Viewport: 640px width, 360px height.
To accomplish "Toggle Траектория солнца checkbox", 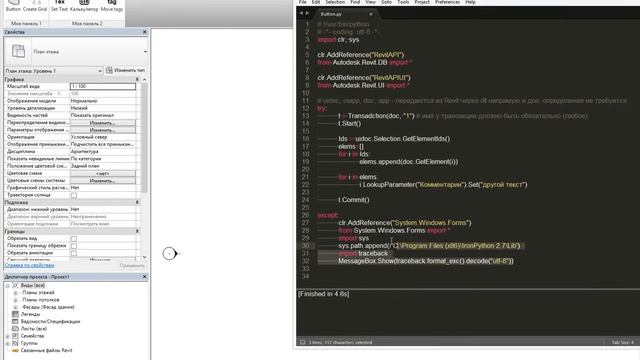I will (x=74, y=195).
